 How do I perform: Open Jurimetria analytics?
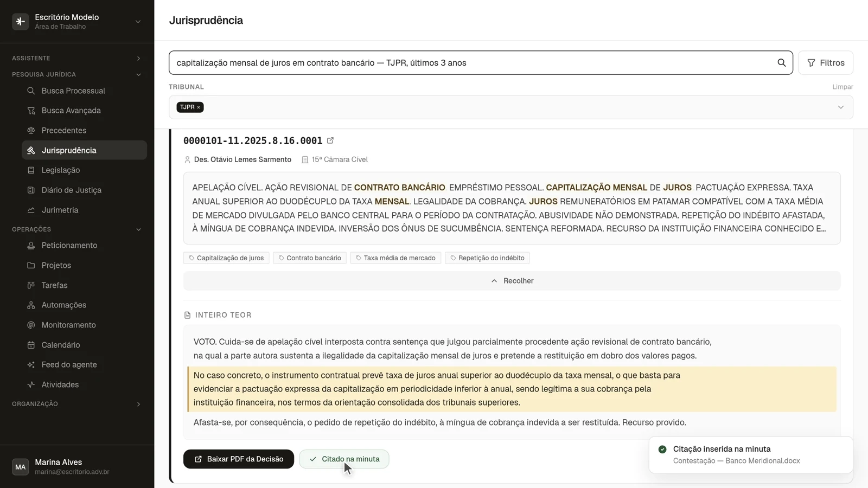pos(84,210)
